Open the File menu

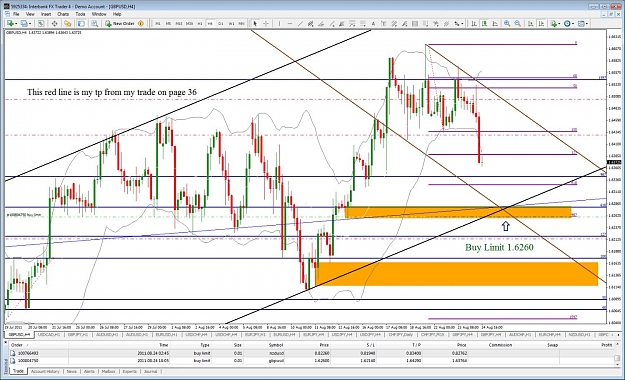coord(16,14)
